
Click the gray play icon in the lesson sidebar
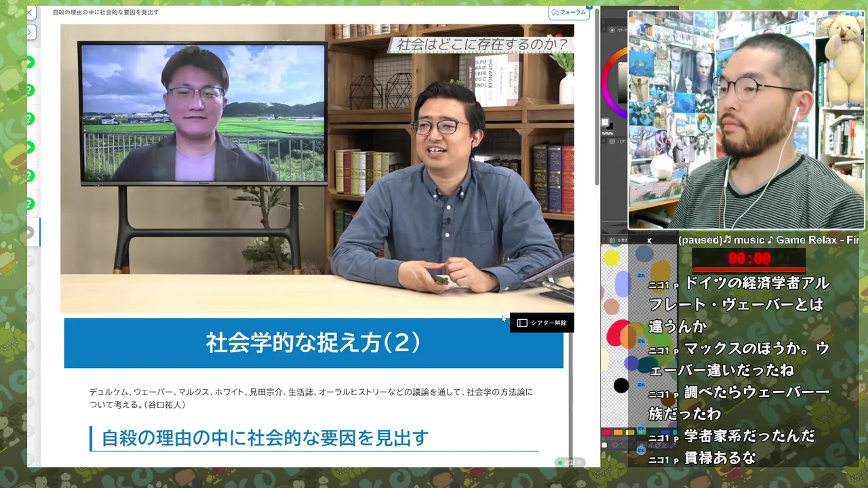click(x=29, y=232)
